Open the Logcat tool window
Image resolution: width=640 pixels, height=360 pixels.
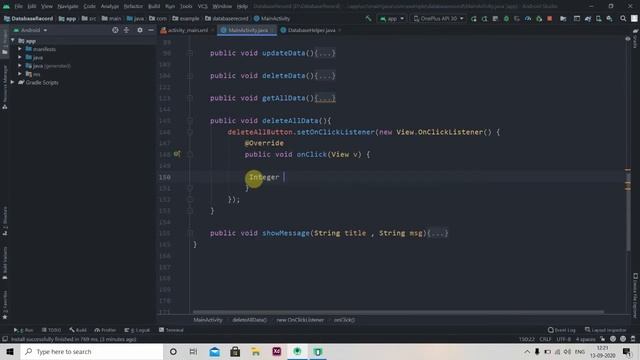137,330
